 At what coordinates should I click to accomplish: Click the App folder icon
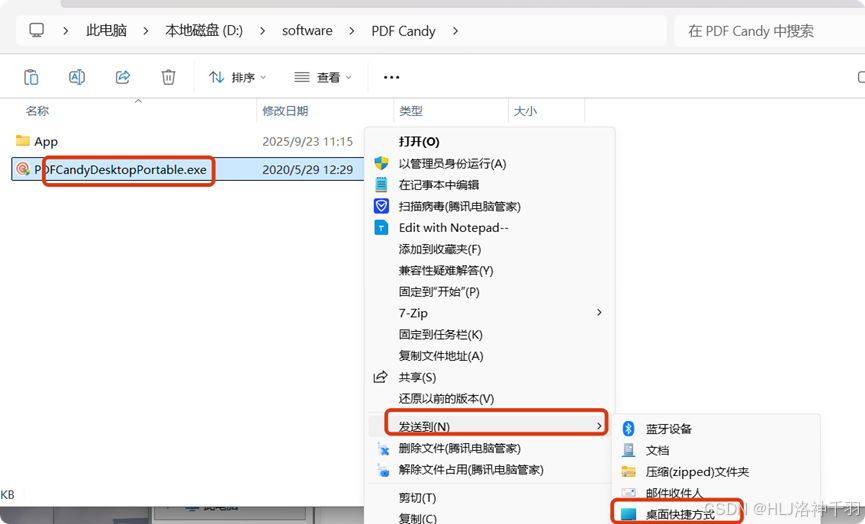point(23,141)
